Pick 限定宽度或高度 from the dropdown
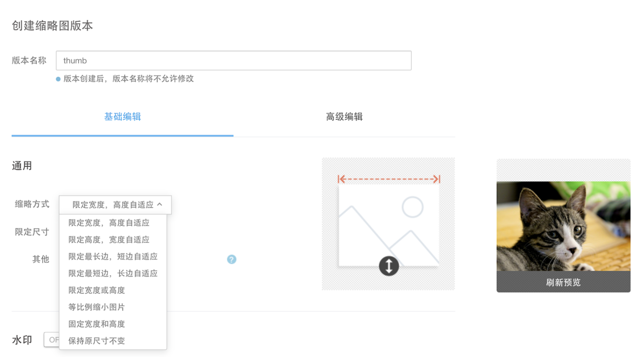Screen dimensions: 644x357 (x=93, y=290)
